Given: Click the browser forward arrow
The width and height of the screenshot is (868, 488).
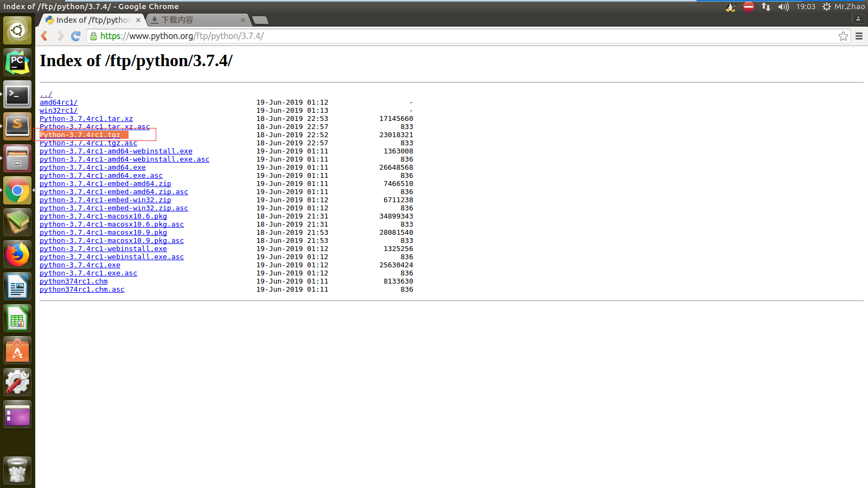Looking at the screenshot, I should (60, 36).
